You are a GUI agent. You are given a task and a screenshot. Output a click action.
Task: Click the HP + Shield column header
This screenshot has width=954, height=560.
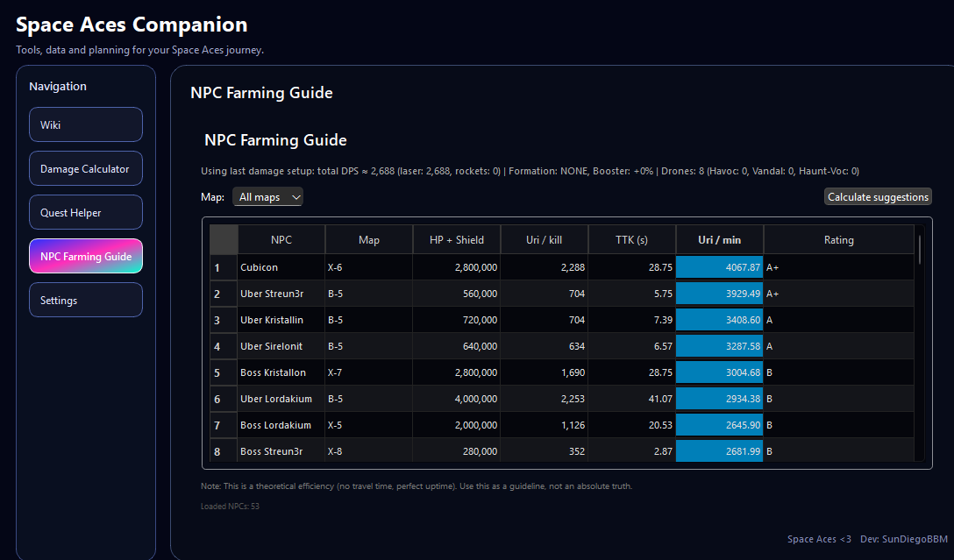[456, 239]
